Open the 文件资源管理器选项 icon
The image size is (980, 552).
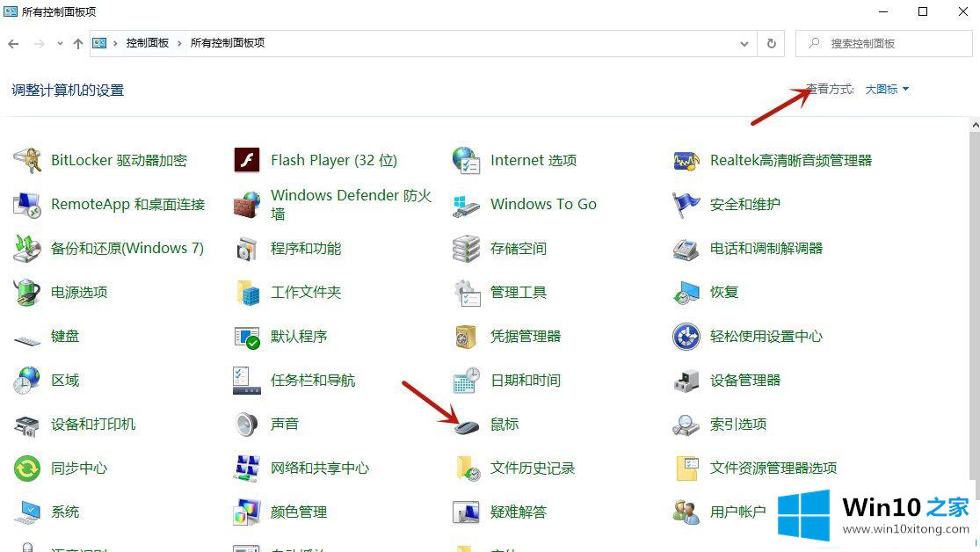(687, 468)
